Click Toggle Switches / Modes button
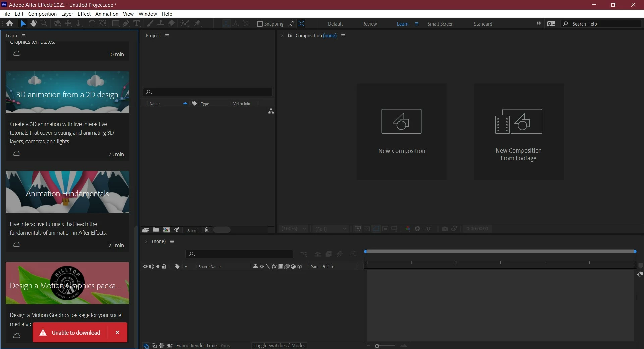 click(279, 346)
